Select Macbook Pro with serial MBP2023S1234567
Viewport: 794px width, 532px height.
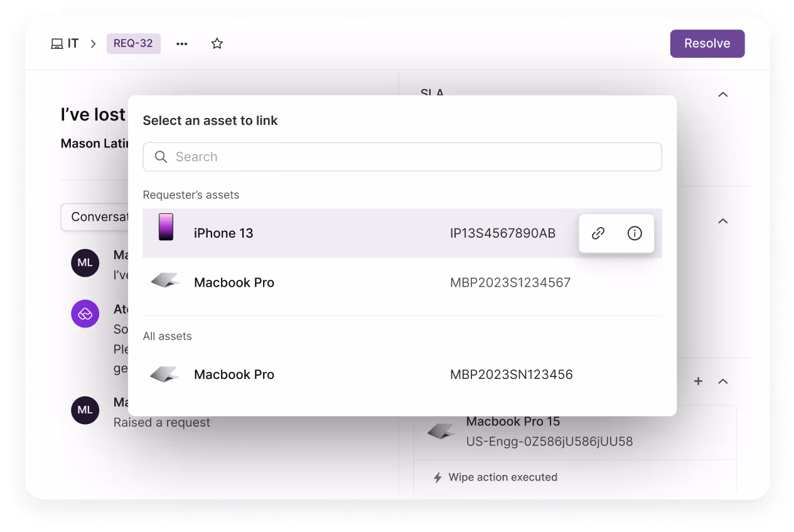(402, 282)
